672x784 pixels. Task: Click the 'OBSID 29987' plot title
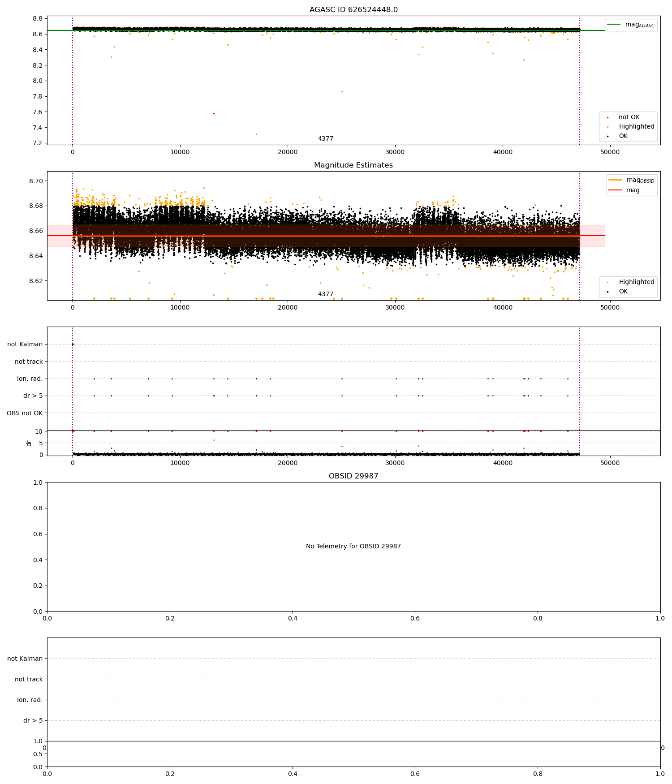pyautogui.click(x=353, y=476)
